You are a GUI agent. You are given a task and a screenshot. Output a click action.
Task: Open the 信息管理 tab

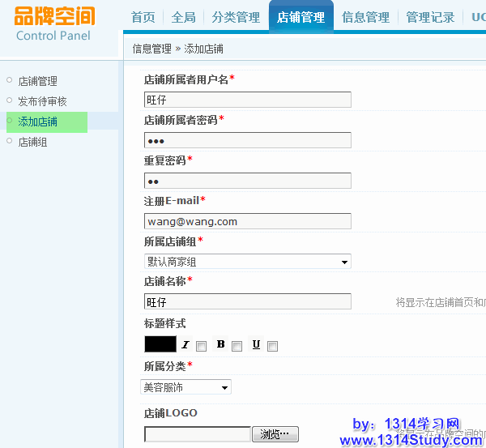365,17
